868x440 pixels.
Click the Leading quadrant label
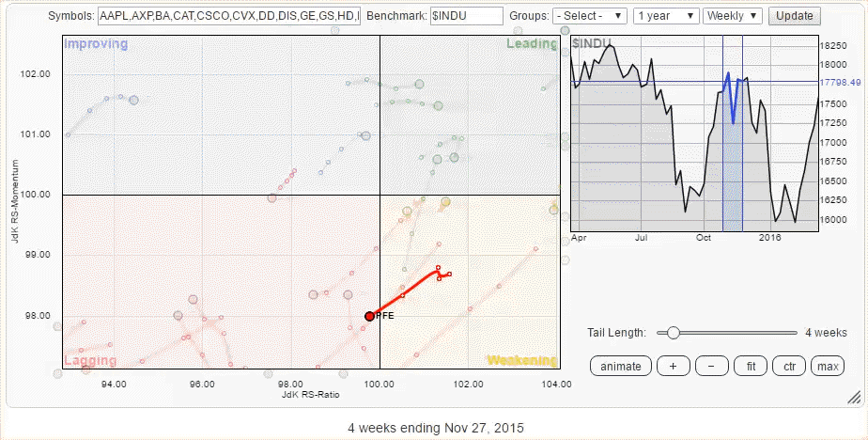point(531,44)
